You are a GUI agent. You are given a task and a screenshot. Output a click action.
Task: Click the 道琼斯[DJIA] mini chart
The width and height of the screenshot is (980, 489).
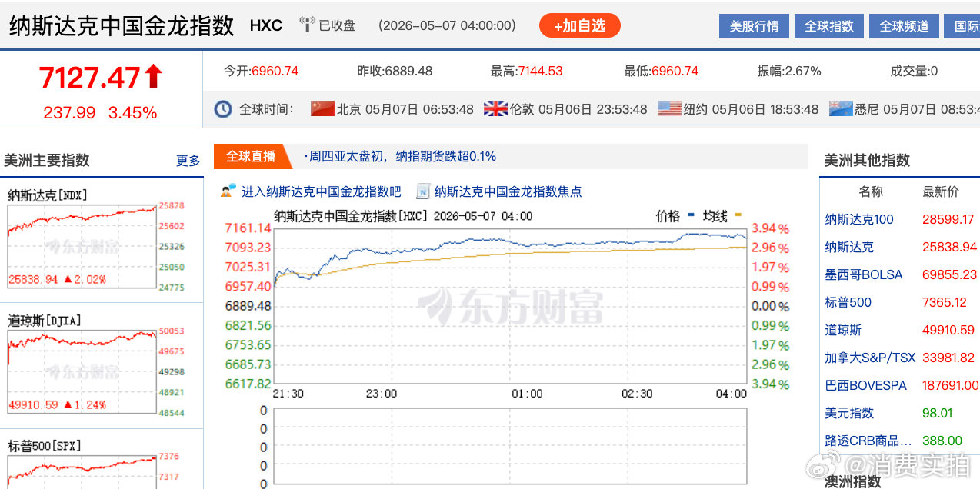82,374
